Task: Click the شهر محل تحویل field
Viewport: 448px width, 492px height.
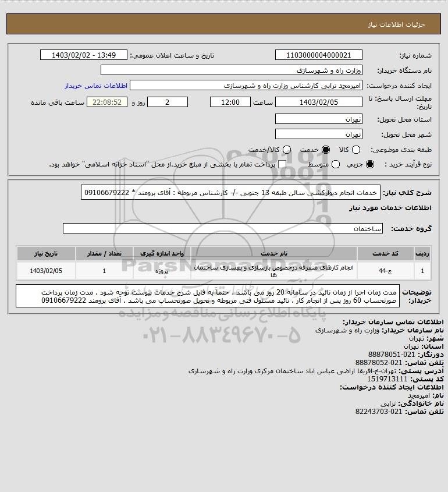Action: [318, 134]
